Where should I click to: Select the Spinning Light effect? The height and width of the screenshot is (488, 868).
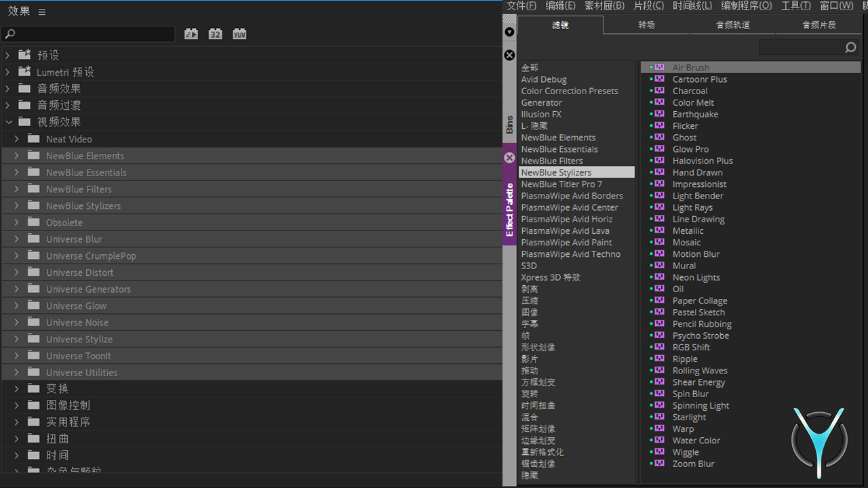(701, 405)
